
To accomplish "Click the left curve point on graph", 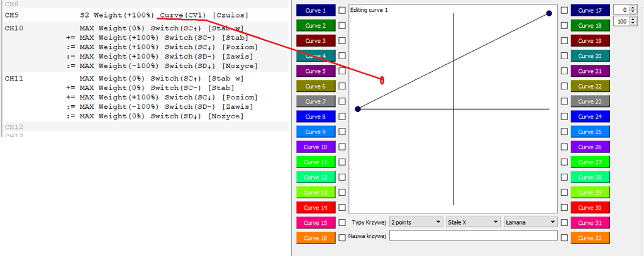I will (358, 109).
